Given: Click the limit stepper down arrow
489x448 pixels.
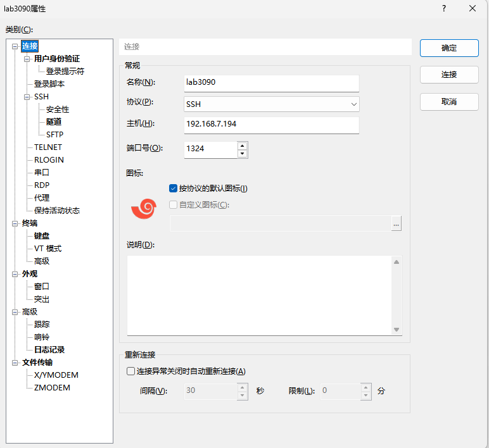Looking at the screenshot, I should (x=366, y=395).
